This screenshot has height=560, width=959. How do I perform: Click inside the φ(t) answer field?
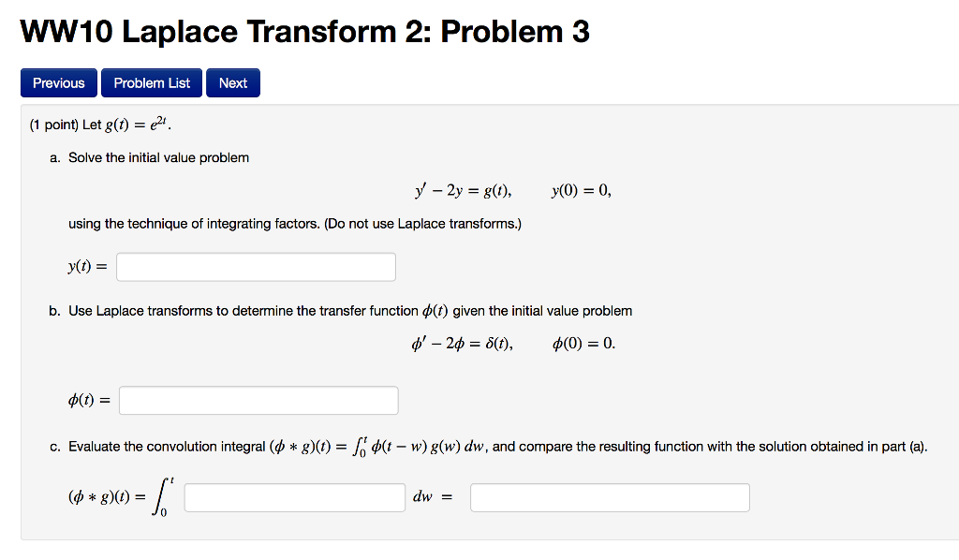[258, 400]
